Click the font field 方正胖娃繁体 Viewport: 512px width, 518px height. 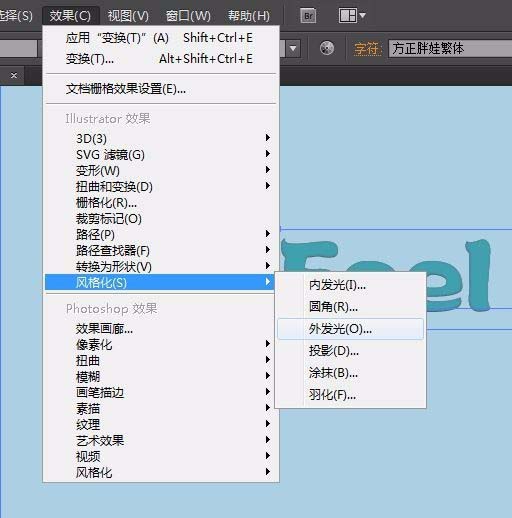[450, 49]
